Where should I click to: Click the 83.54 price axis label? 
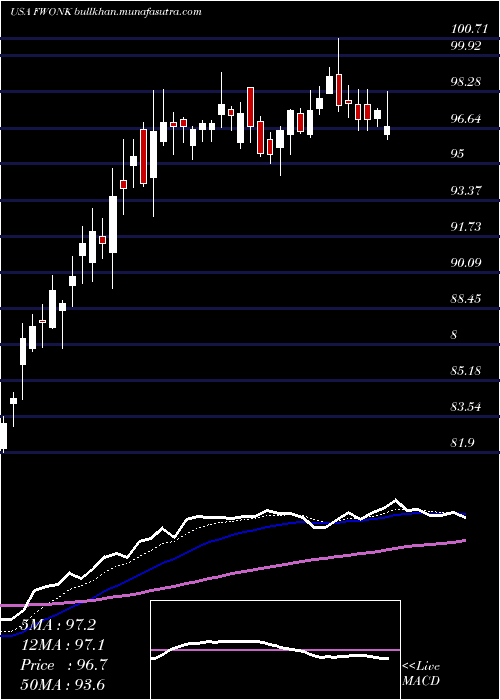click(465, 407)
